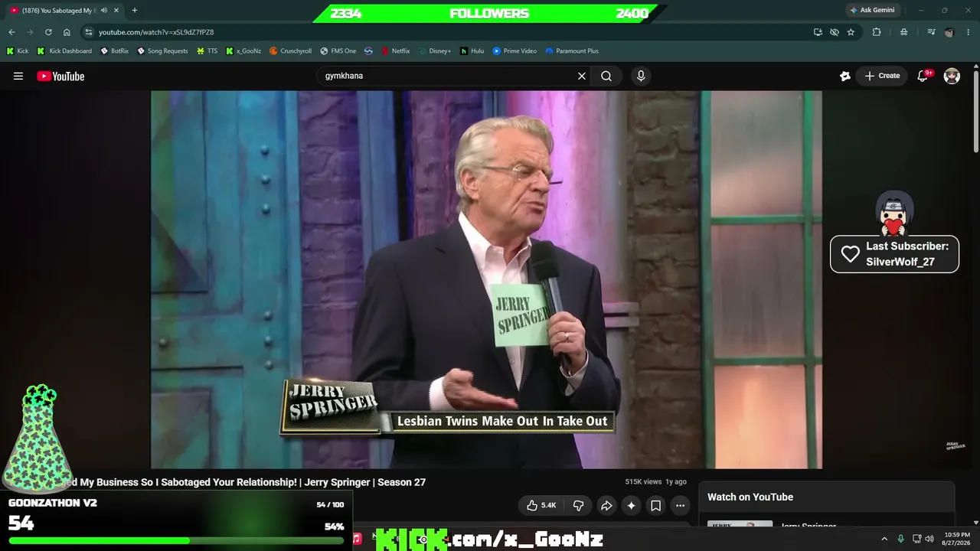Click the crossed-eye tracking icon in address bar
The image size is (980, 551).
coord(835,32)
